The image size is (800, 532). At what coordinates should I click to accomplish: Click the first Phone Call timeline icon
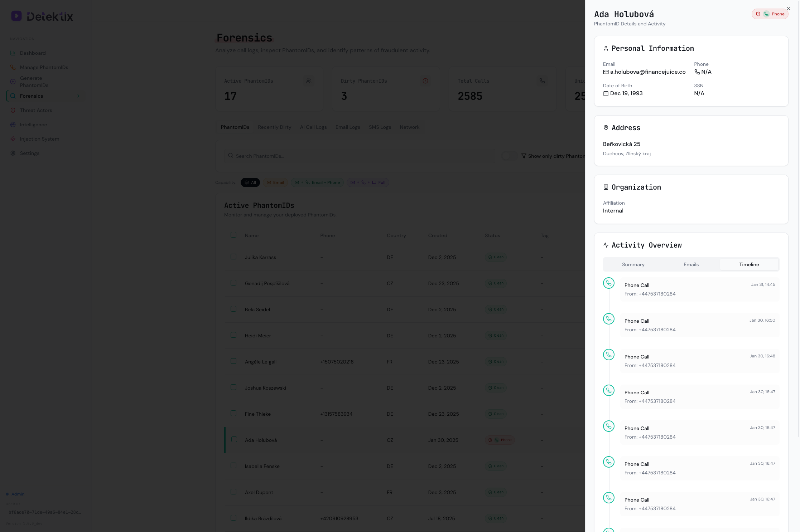tap(608, 283)
